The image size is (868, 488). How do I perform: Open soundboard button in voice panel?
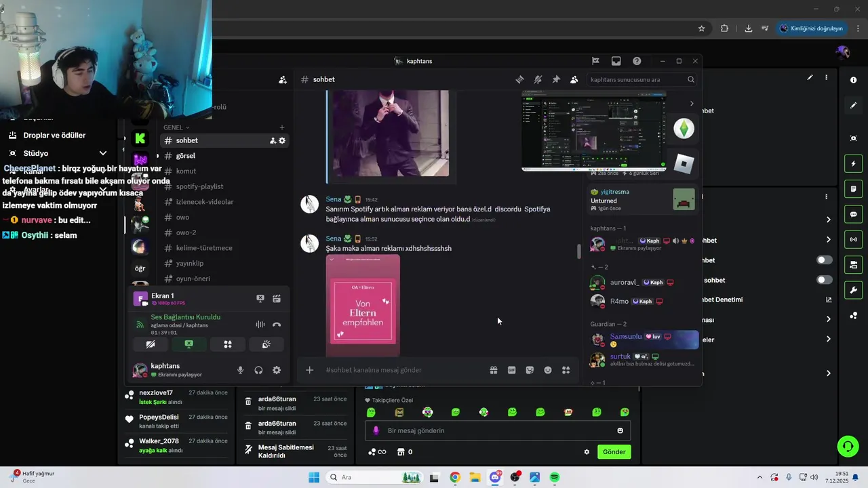click(x=267, y=344)
